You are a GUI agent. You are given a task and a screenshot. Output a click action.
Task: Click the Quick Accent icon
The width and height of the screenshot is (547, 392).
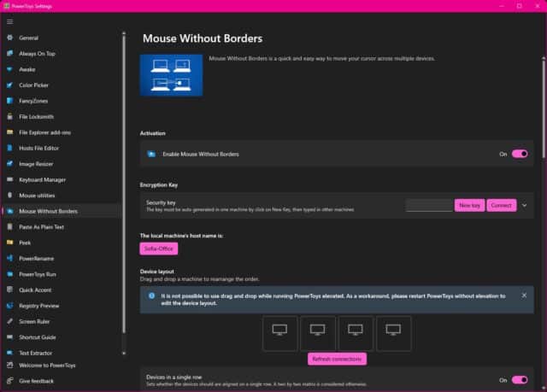(9, 290)
